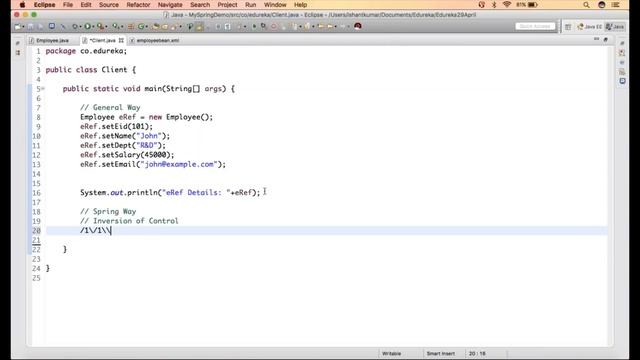Image resolution: width=640 pixels, height=360 pixels.
Task: Switch to the Java perspective
Action: pos(615,27)
